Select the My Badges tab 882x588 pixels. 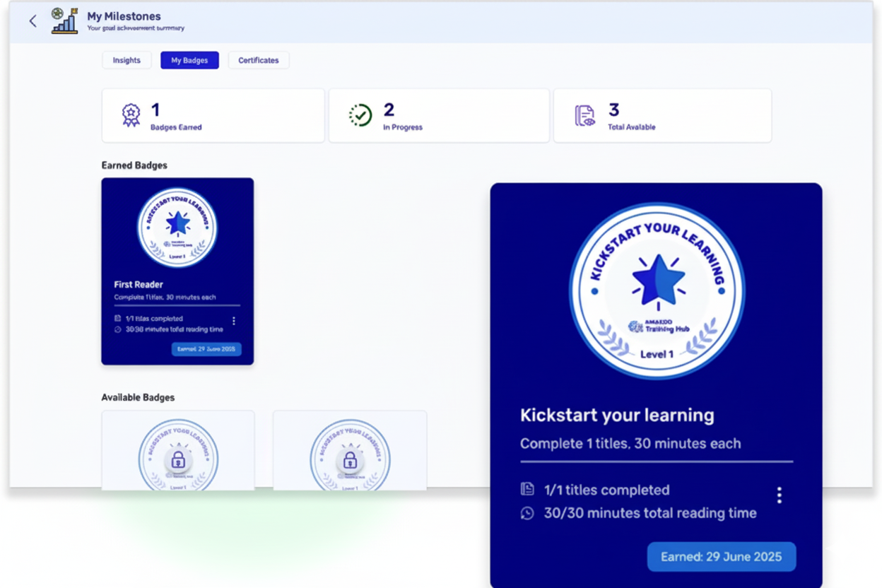189,60
